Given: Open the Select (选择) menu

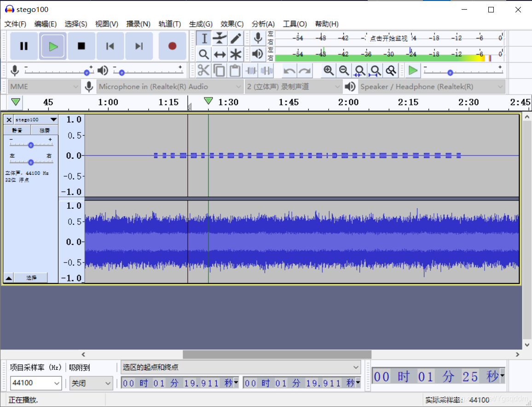Looking at the screenshot, I should point(75,24).
